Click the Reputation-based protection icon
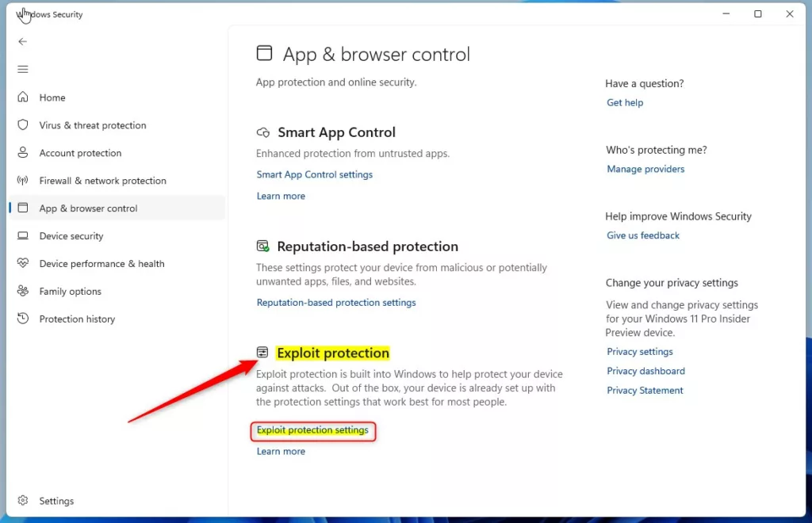This screenshot has height=523, width=812. coord(263,246)
